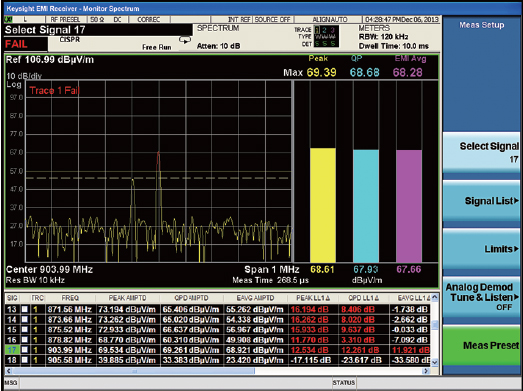Tick the checkbox for signal 13
This screenshot has height=391, width=523.
tap(25, 309)
